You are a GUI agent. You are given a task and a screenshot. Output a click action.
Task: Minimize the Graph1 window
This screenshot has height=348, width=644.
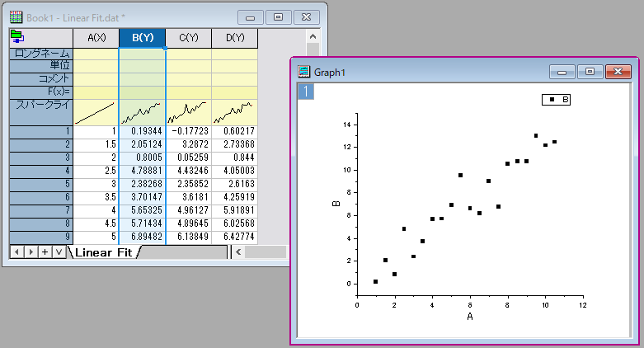coord(562,72)
